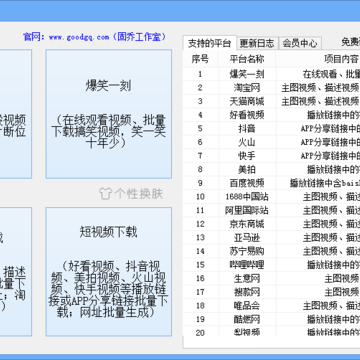Click the 项目内容 column header
Screen dimensions: 360x360
click(318, 59)
